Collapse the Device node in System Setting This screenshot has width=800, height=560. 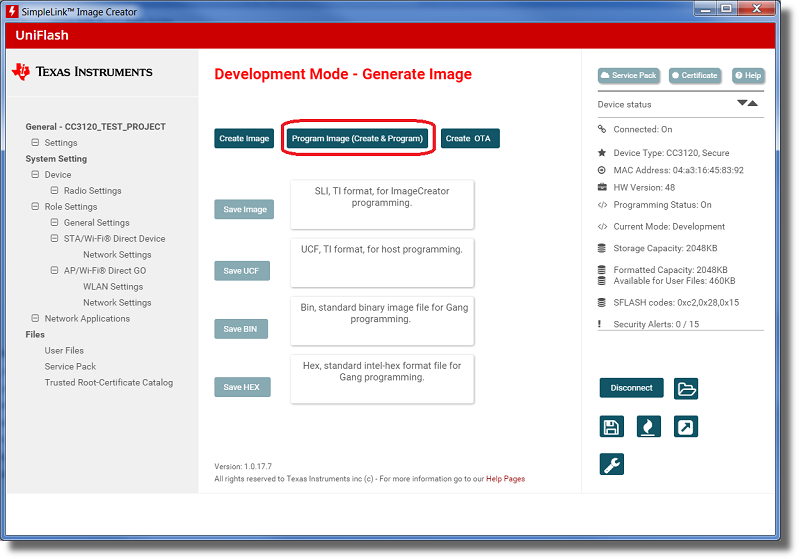(x=35, y=175)
